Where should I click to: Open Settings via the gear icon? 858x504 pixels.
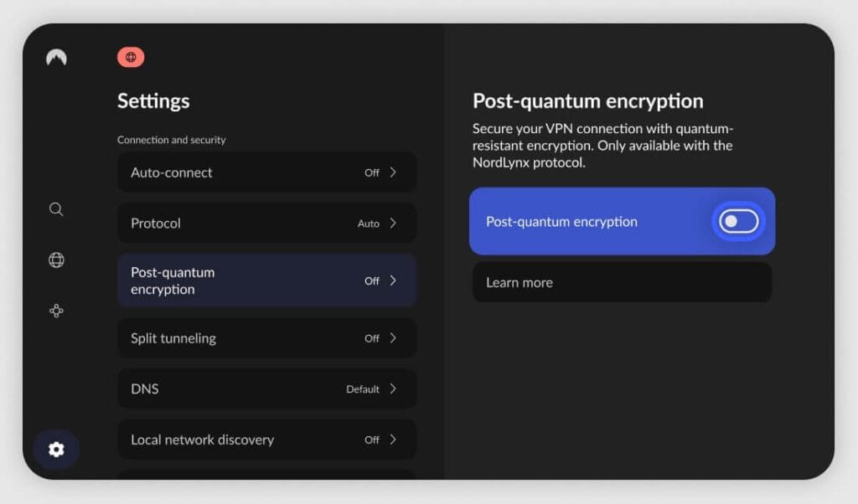pos(55,450)
